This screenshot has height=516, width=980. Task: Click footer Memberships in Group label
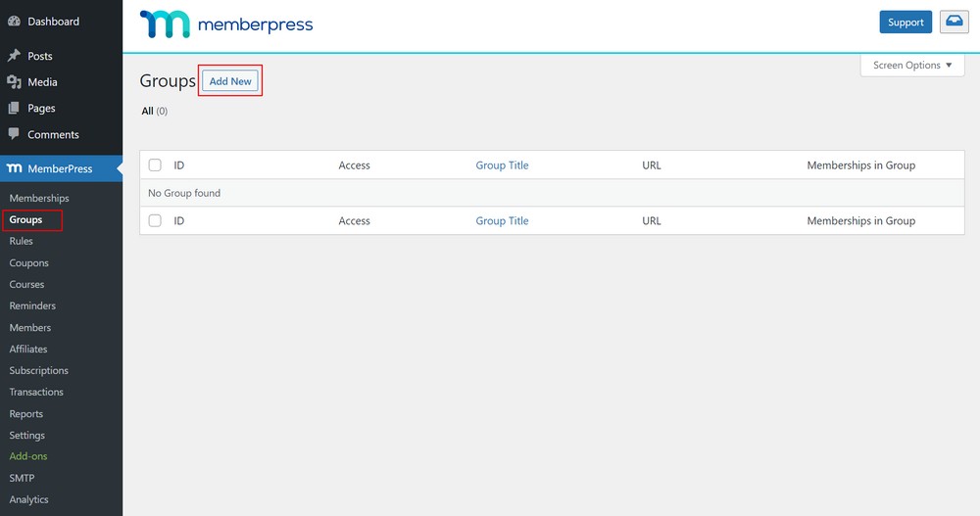point(860,220)
